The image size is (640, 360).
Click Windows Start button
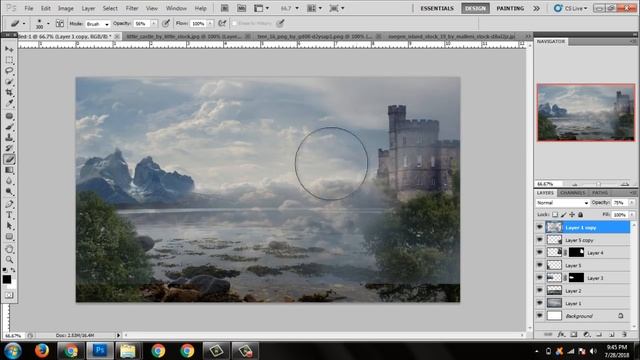click(13, 351)
